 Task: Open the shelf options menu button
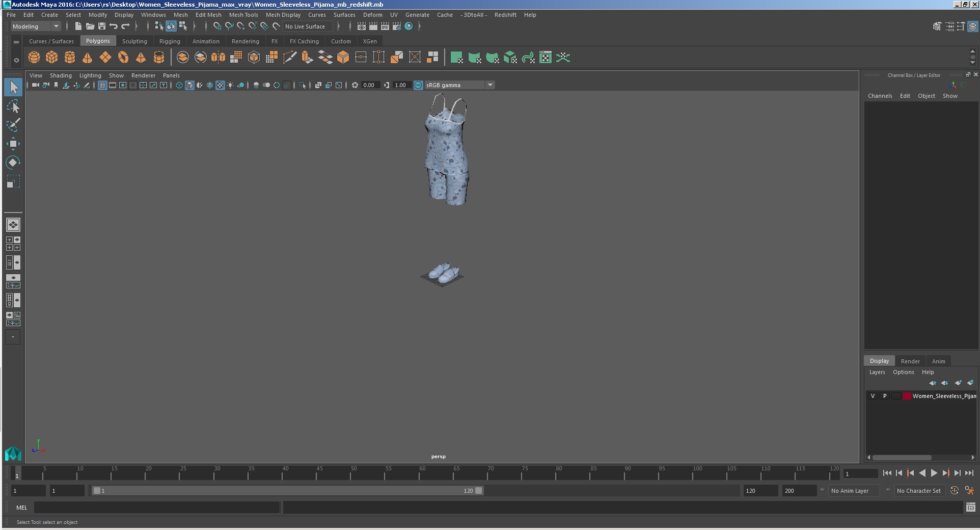pos(16,60)
